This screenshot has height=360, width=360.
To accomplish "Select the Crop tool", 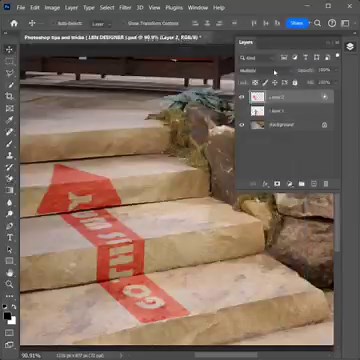I will coord(9,97).
